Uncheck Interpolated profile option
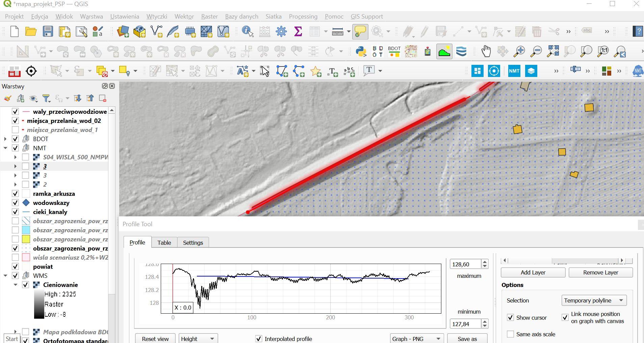Screen dimensions: 644x343 click(x=259, y=339)
